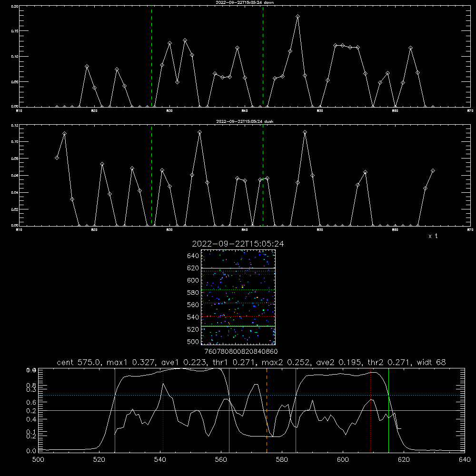Select the dawn peak diamond marker at 839
476x476 pixels.
(238, 48)
